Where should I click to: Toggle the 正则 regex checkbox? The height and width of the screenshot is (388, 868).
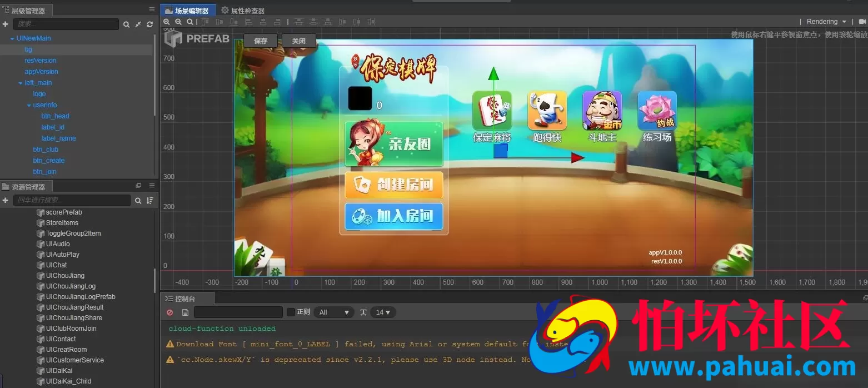[291, 312]
